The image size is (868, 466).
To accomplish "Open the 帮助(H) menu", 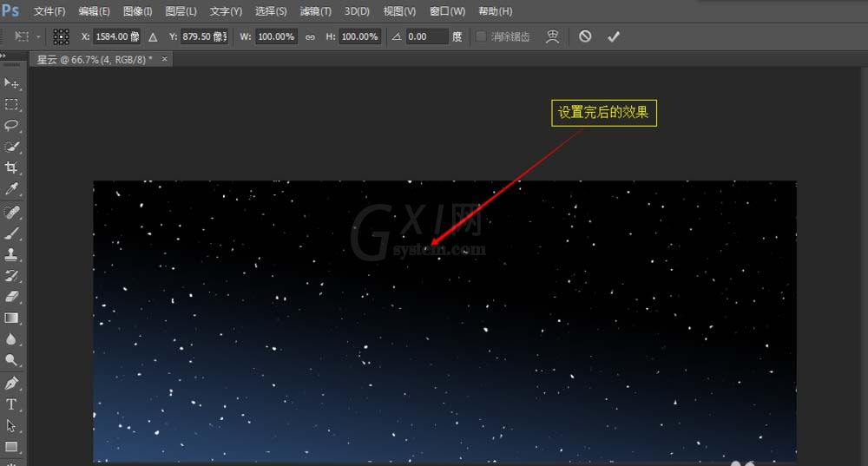I will (496, 11).
